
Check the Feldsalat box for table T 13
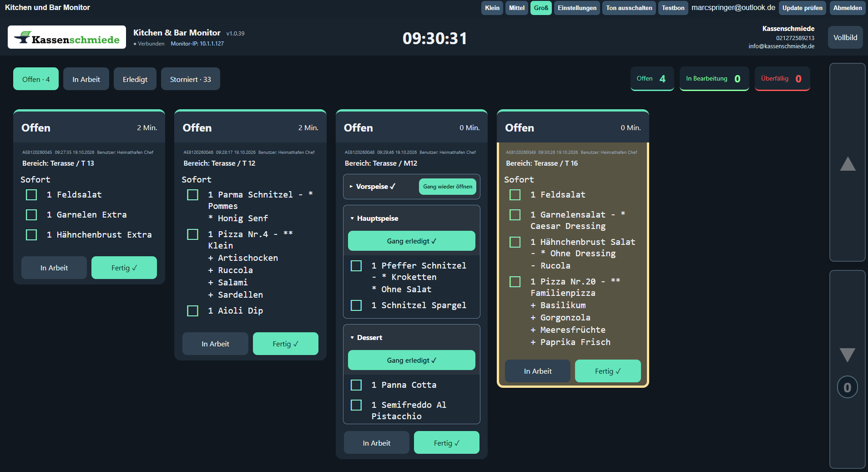(31, 195)
